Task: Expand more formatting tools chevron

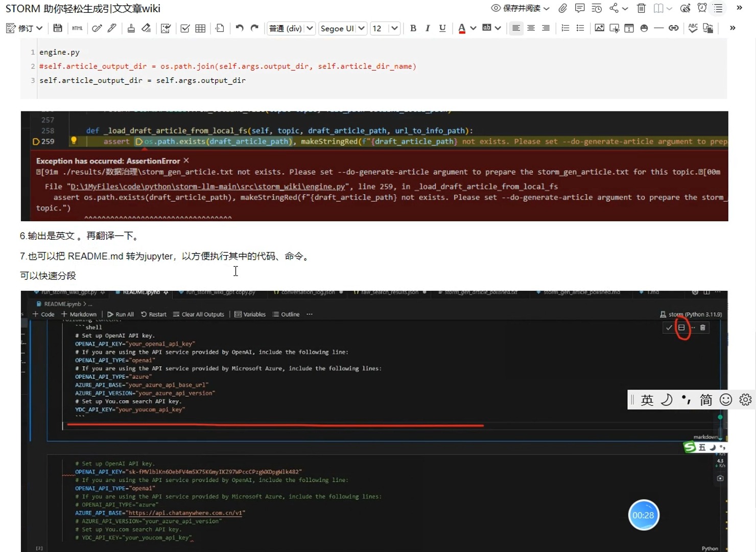Action: pos(733,28)
